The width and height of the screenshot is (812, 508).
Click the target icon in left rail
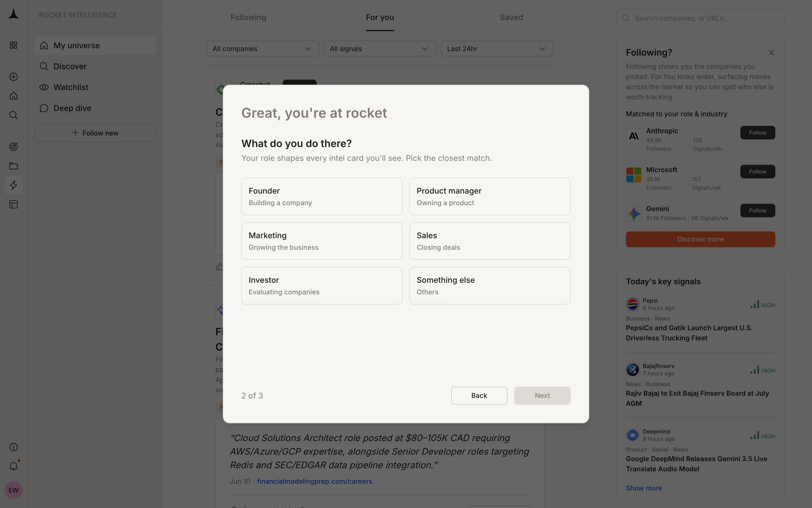tap(14, 146)
